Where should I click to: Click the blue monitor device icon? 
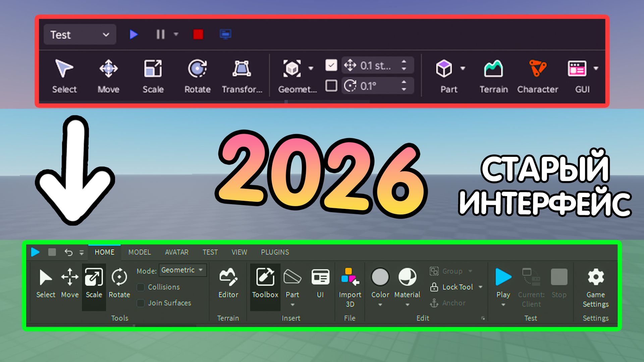point(225,34)
